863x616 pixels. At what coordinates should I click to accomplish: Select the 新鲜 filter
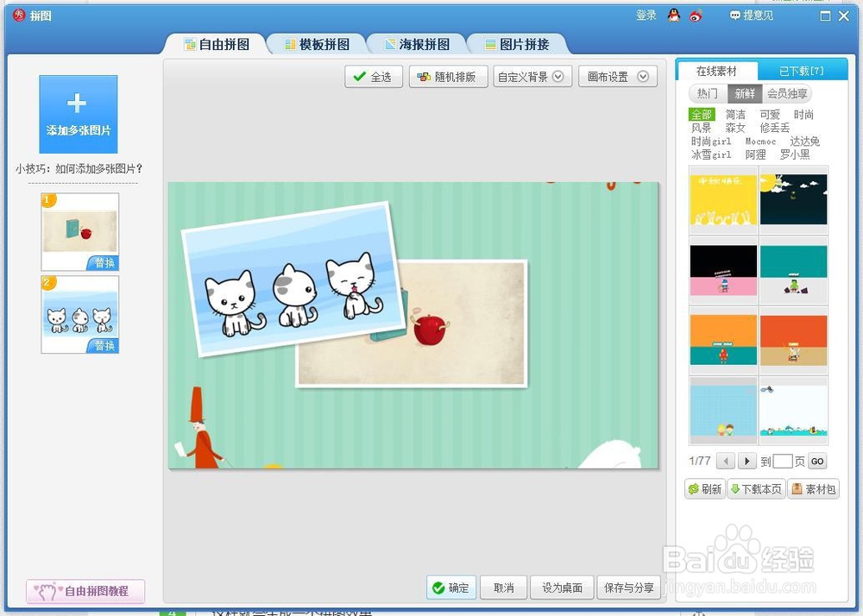pos(745,93)
